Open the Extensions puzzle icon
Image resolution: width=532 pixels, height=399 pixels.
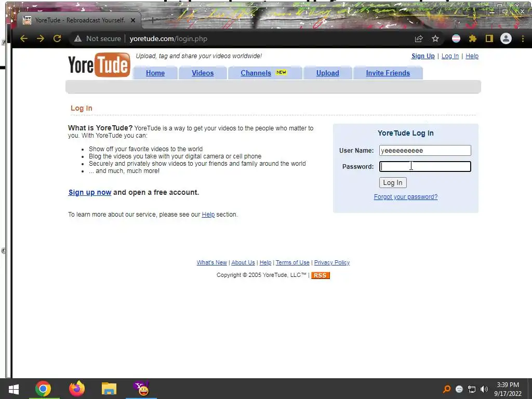473,38
